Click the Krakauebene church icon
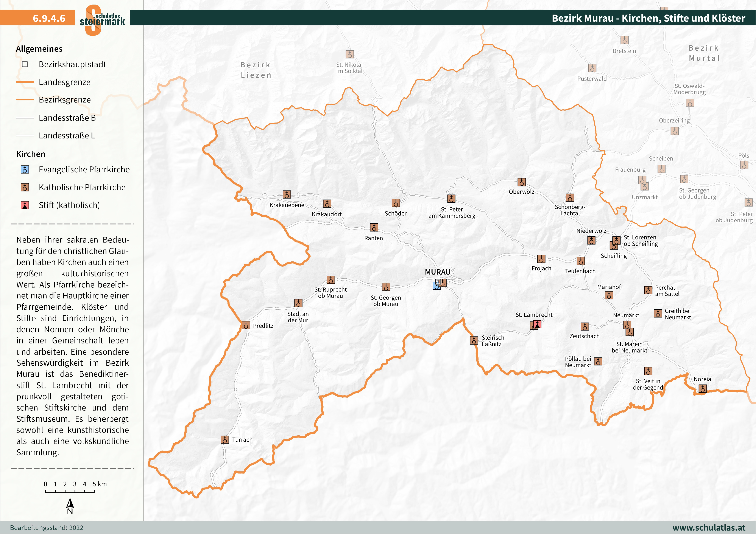The width and height of the screenshot is (756, 534). click(287, 194)
